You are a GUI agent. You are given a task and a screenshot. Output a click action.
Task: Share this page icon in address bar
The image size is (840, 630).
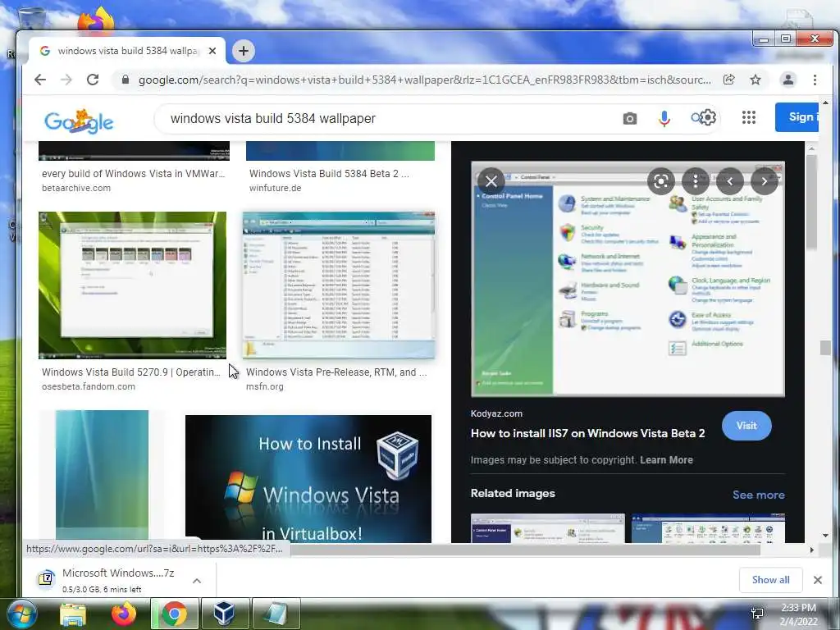pyautogui.click(x=728, y=80)
